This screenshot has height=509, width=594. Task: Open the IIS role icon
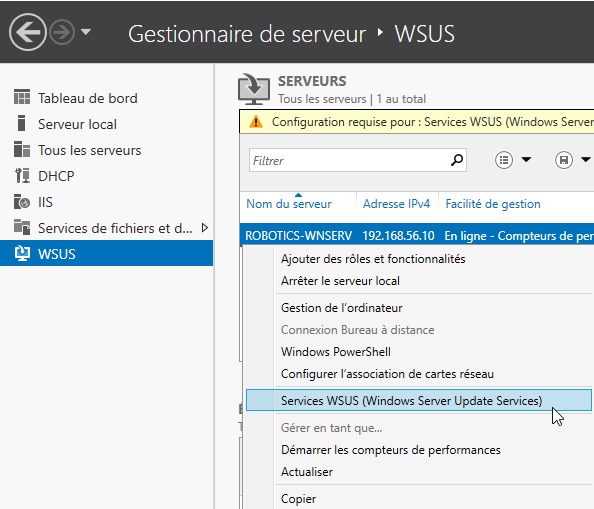[22, 202]
